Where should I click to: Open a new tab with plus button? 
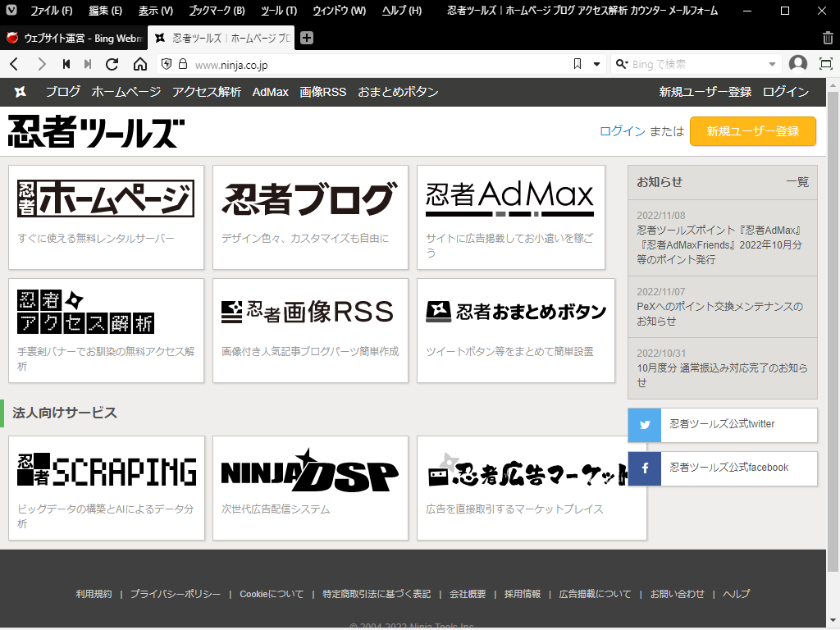pos(307,38)
